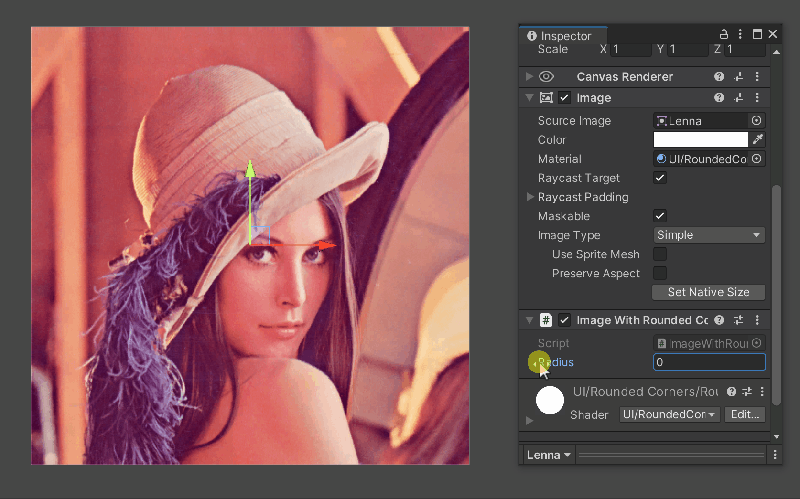Open material context menu

tap(762, 391)
